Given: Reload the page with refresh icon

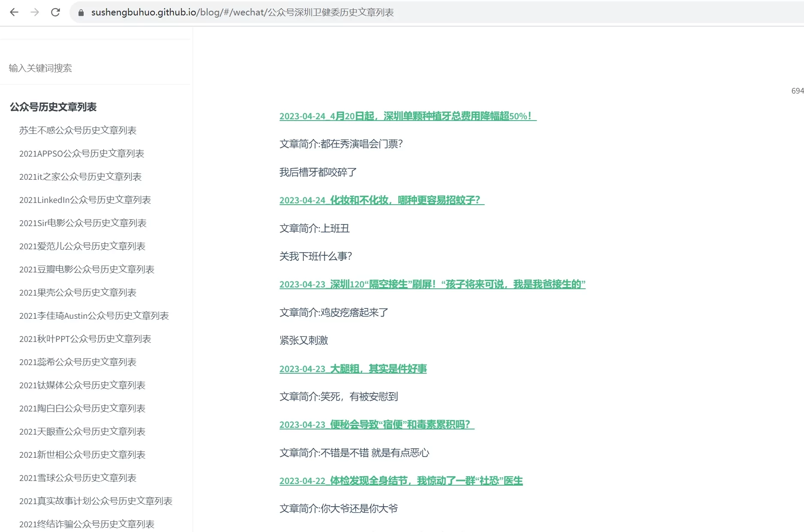Looking at the screenshot, I should 55,12.
